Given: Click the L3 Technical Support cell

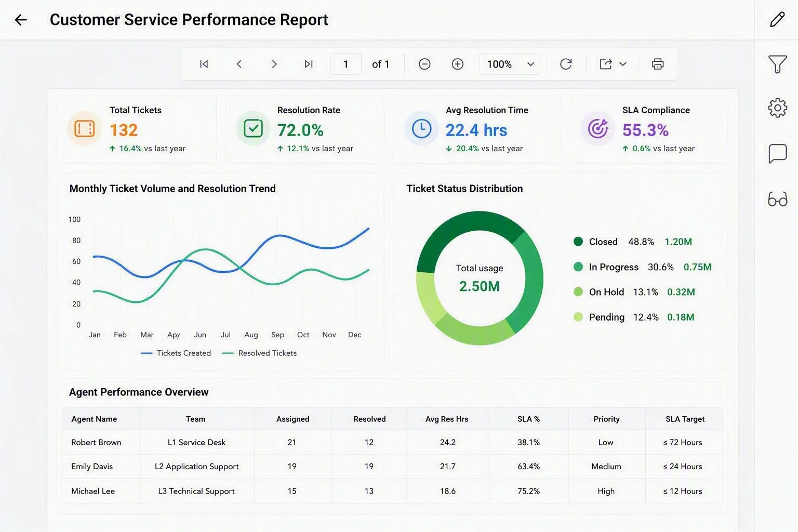Looking at the screenshot, I should coord(196,491).
